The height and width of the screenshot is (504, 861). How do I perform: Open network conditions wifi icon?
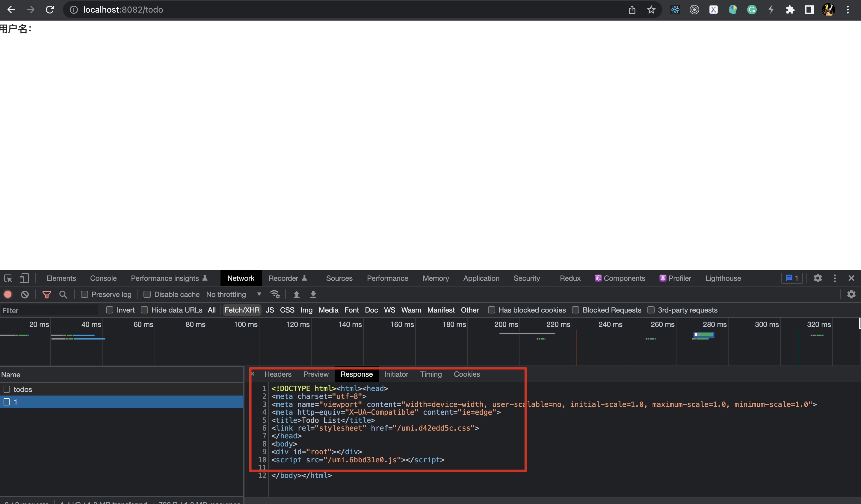pos(275,294)
